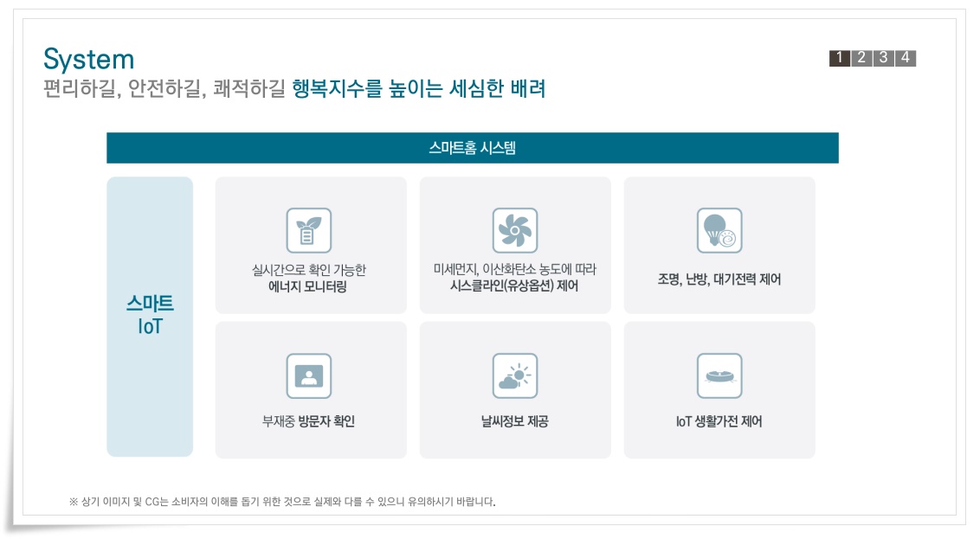
Task: Click the Sysclein fan icon
Action: 515,230
